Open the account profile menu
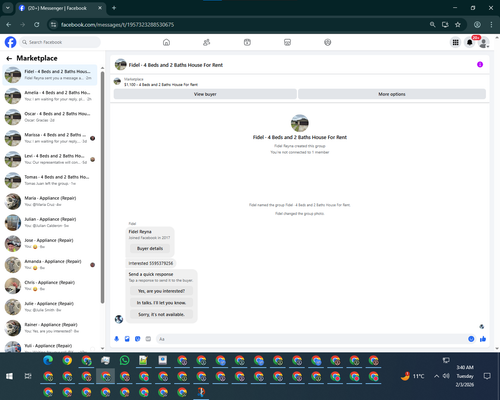 (484, 42)
